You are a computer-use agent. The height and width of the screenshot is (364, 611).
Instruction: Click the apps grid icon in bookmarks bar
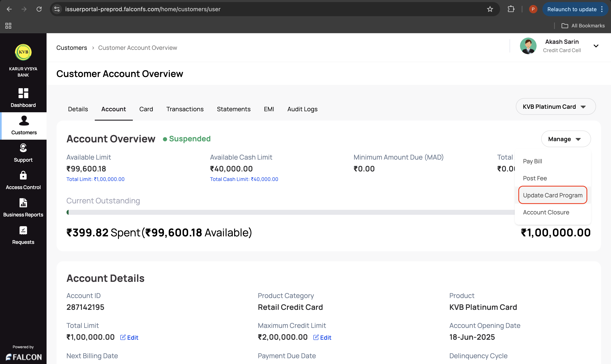pos(8,26)
